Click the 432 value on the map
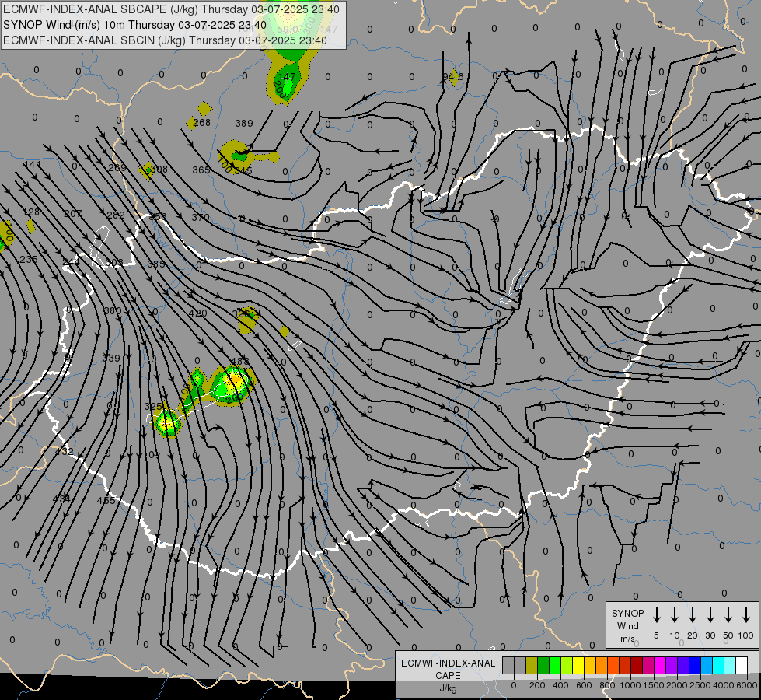The width and height of the screenshot is (761, 700). coord(65,452)
